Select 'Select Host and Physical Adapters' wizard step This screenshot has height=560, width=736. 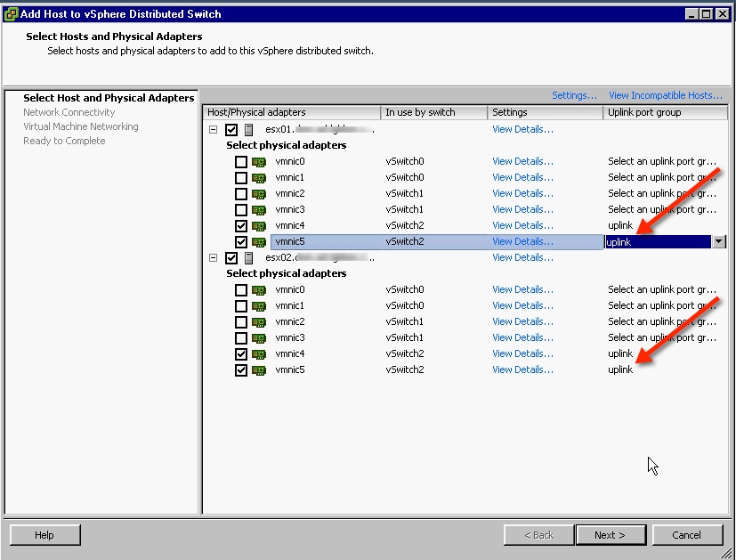(x=109, y=98)
